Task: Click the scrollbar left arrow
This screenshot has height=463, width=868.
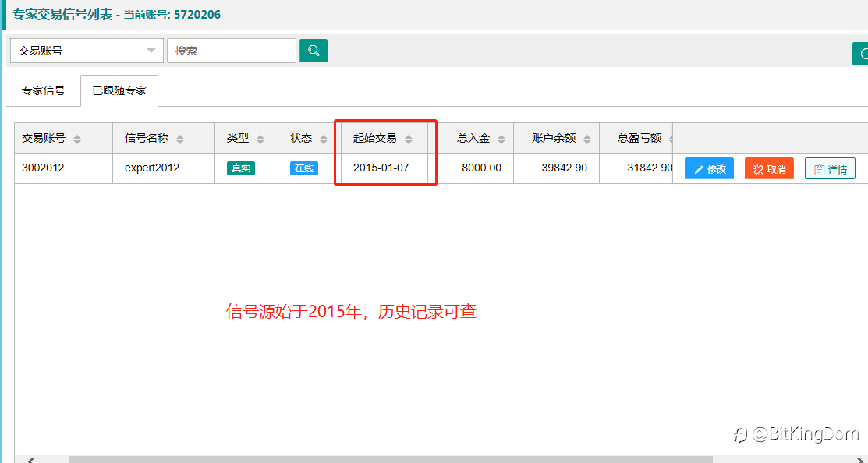Action: (x=32, y=460)
